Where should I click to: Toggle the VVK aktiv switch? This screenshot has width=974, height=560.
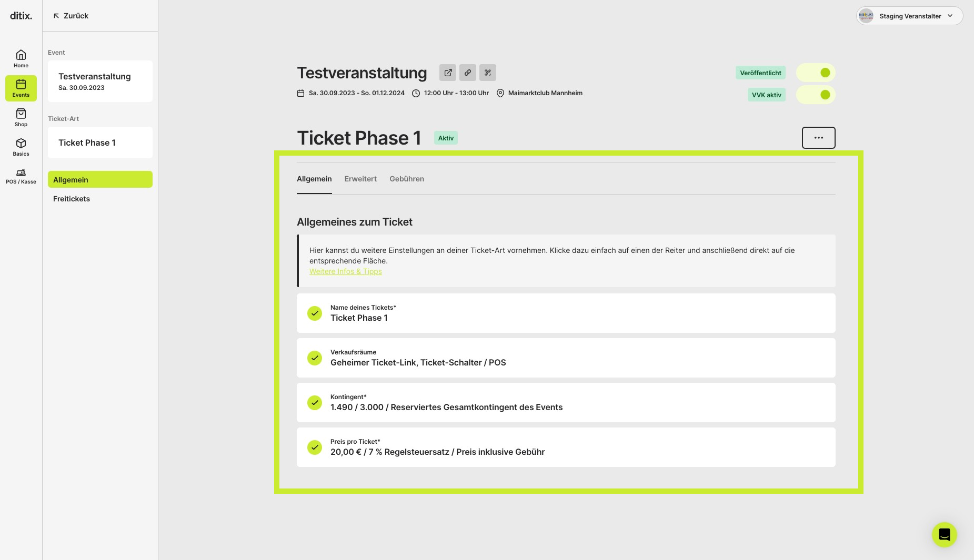point(816,95)
